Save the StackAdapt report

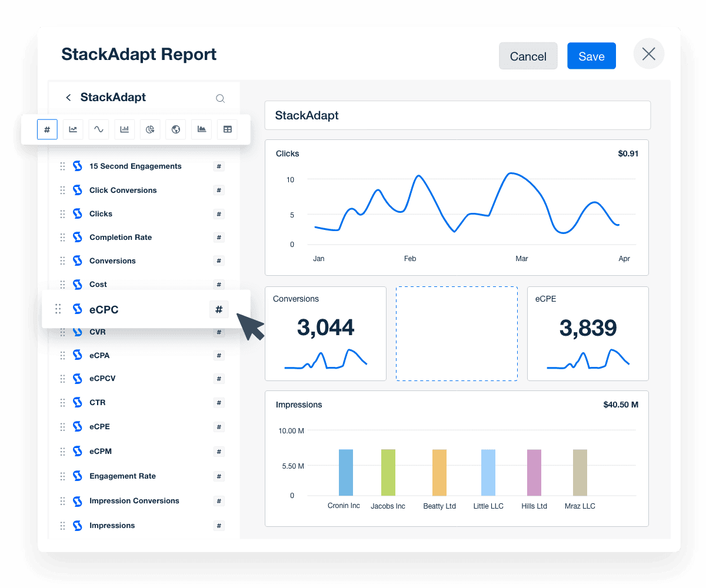pos(591,56)
